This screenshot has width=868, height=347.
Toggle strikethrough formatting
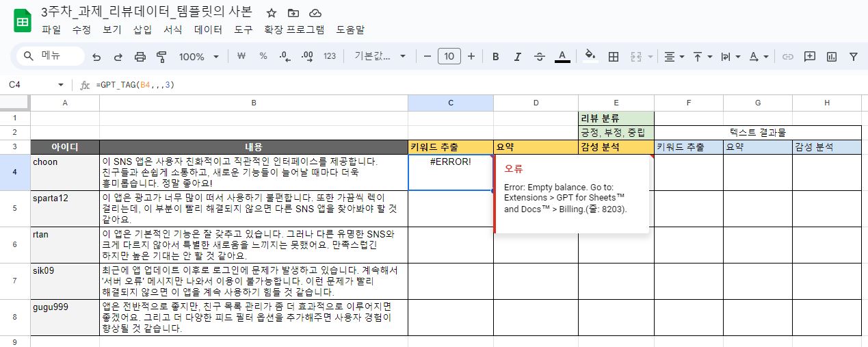[x=539, y=57]
